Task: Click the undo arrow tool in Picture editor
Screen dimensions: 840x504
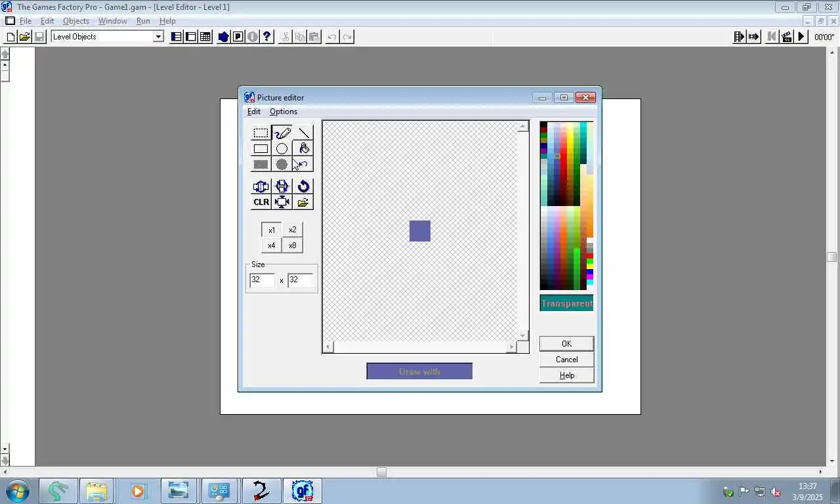Action: tap(303, 164)
